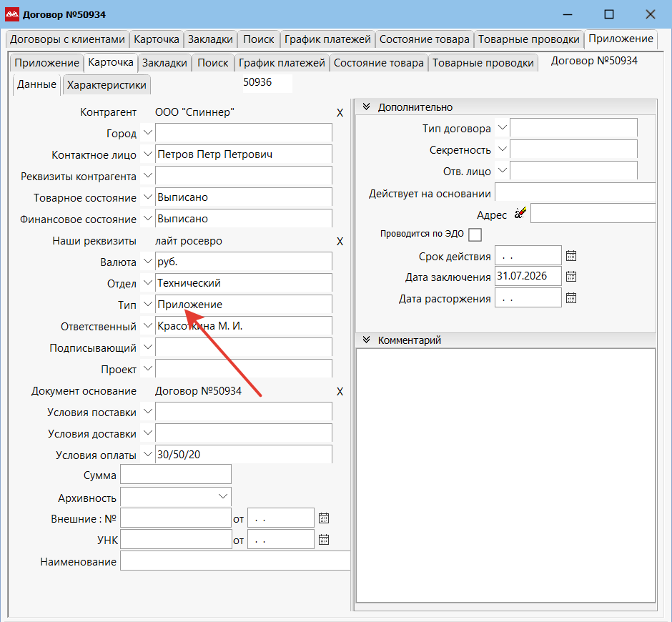Click the Дата заключения field 31.07.2026

tap(528, 276)
